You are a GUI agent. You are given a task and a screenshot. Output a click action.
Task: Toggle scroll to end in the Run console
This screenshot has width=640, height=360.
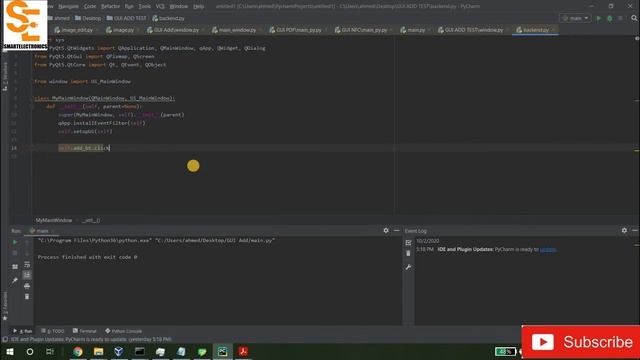point(27,275)
